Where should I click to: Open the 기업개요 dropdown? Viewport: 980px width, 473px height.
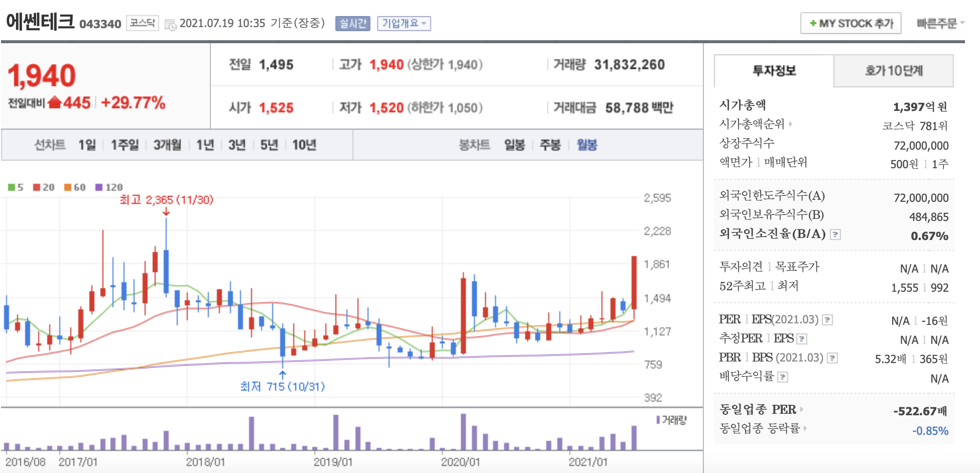405,23
